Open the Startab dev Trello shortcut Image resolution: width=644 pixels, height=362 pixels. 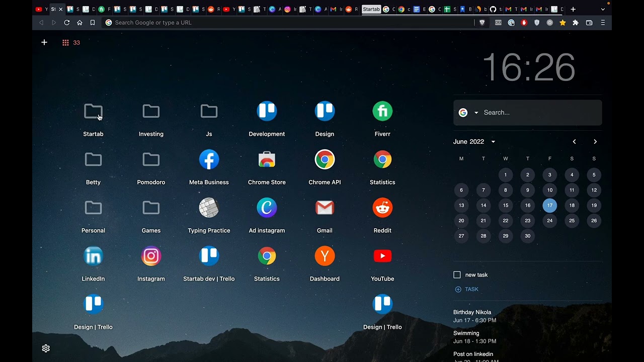coord(209,256)
